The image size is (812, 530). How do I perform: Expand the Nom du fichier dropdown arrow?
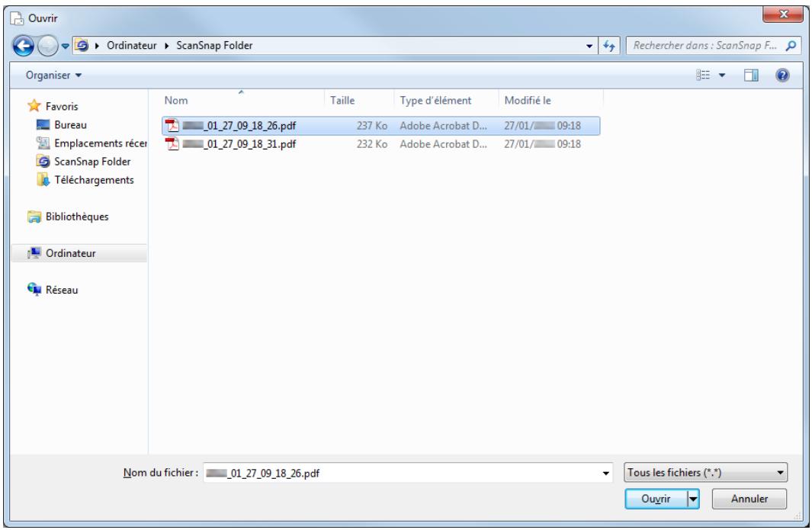coord(606,474)
